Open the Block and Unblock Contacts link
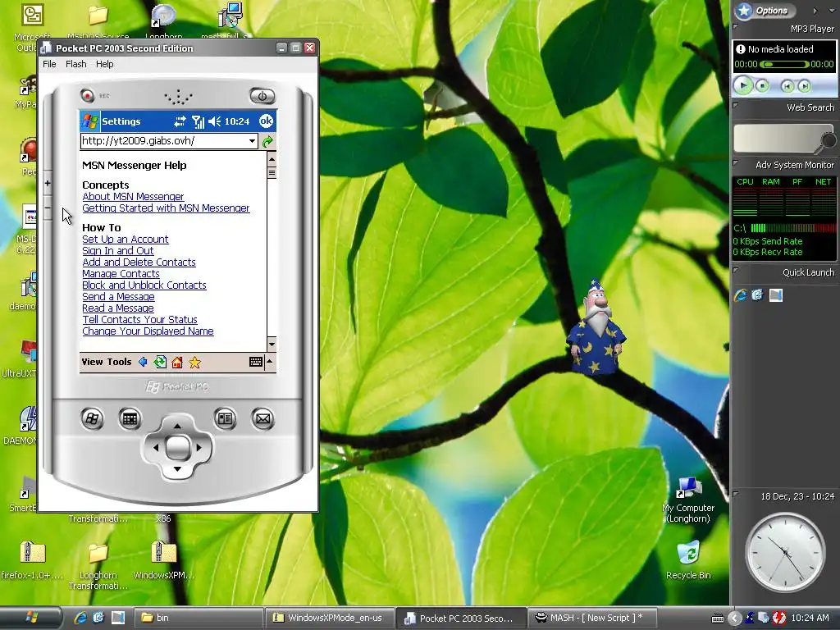Screen dimensions: 840x630 coord(144,285)
